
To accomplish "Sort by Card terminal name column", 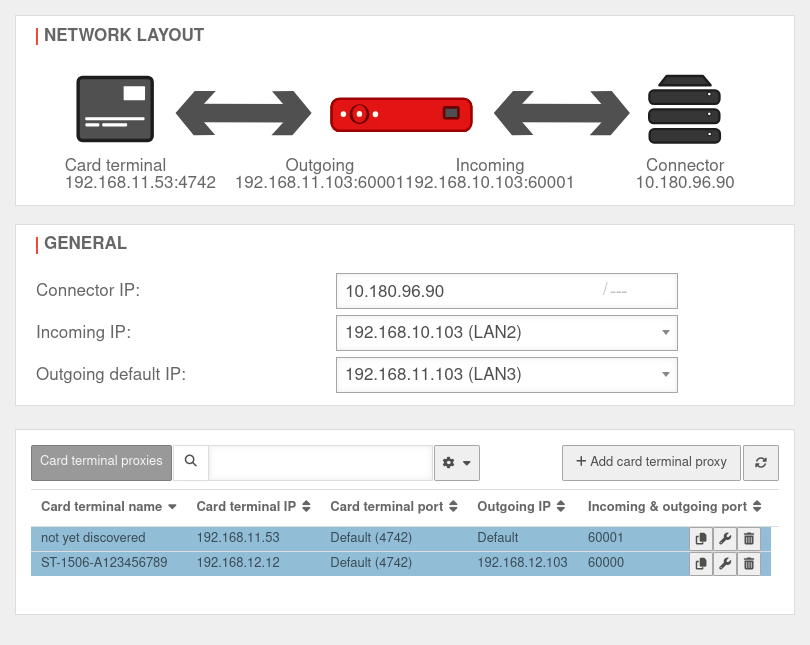I will pos(109,507).
